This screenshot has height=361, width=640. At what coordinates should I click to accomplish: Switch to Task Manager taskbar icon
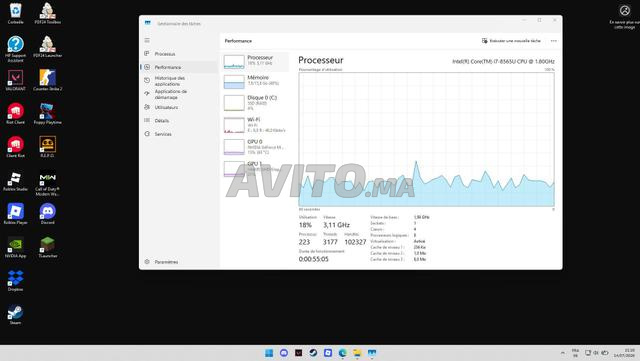[x=372, y=353]
